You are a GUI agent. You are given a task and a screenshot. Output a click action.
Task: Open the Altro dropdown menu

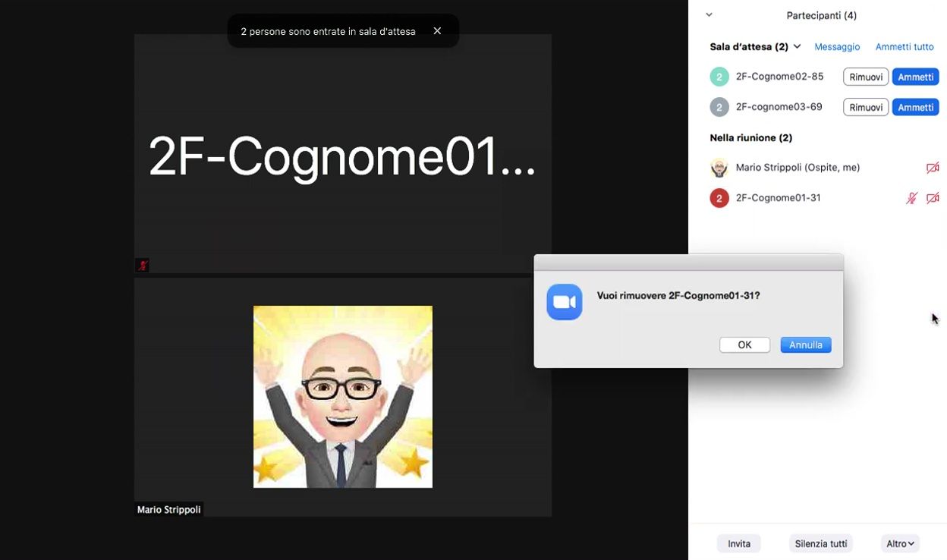pyautogui.click(x=900, y=543)
